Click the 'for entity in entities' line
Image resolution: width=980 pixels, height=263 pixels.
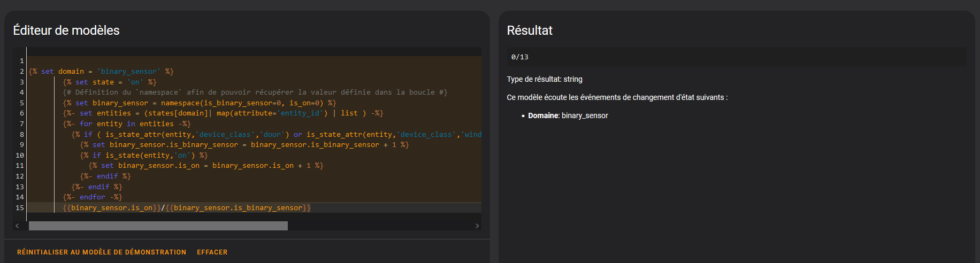point(126,124)
